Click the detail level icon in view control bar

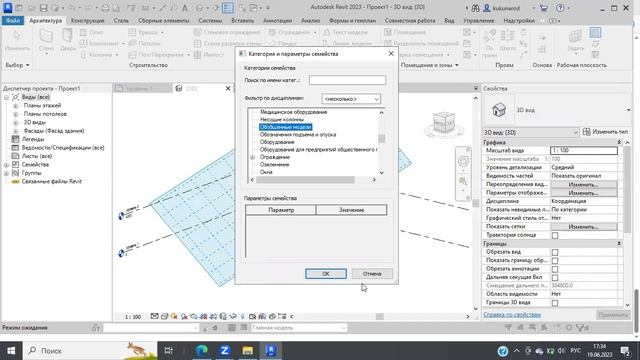pos(154,316)
